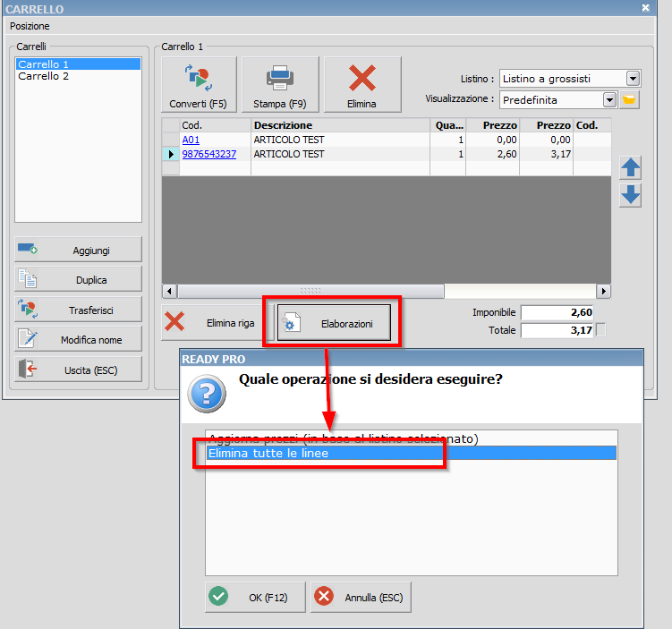The height and width of the screenshot is (629, 672).
Task: Move the row up with the blue up arrow
Action: (631, 167)
